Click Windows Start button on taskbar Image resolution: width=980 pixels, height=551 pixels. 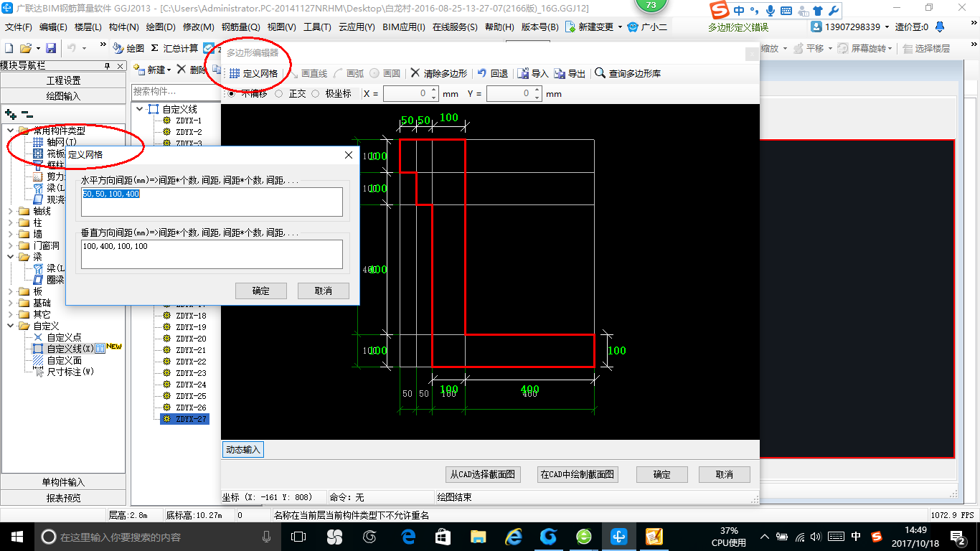click(17, 537)
